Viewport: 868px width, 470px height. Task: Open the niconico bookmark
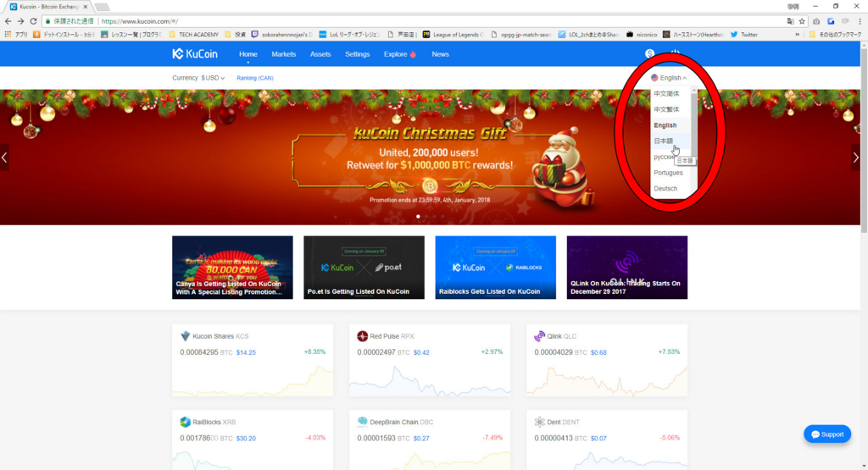(641, 34)
